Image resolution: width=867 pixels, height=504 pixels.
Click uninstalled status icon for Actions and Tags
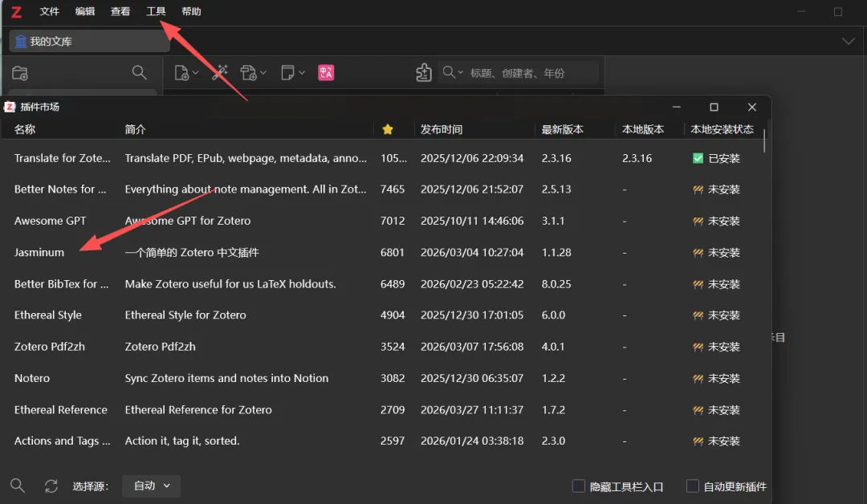698,441
